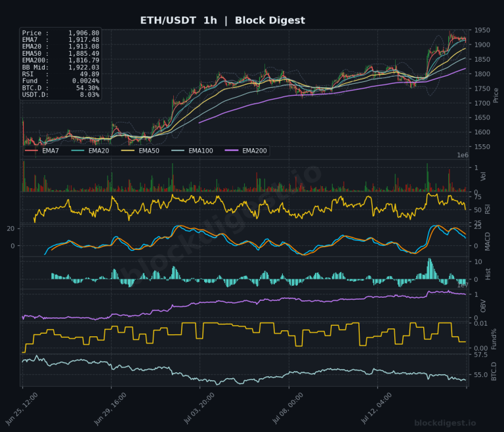Click the Fund% axis label

point(493,338)
